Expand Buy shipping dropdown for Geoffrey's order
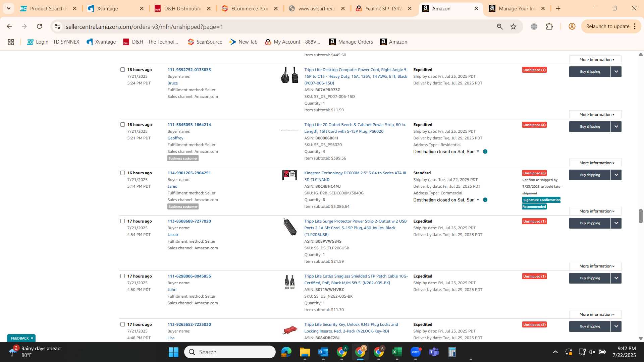The height and width of the screenshot is (362, 644). (616, 127)
